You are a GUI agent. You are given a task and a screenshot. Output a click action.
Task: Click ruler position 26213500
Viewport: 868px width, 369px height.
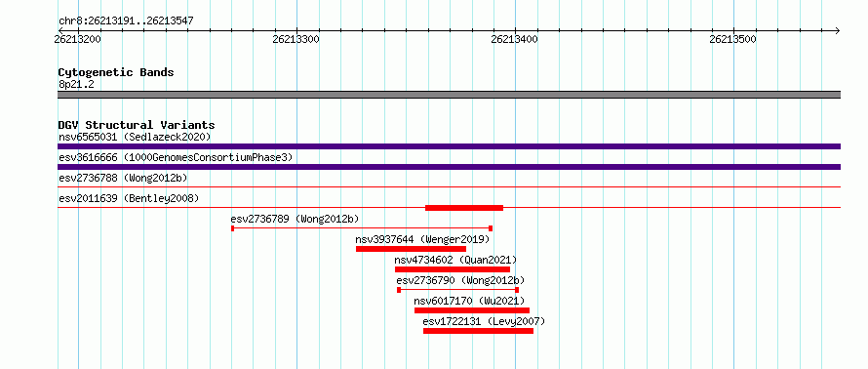pos(733,39)
